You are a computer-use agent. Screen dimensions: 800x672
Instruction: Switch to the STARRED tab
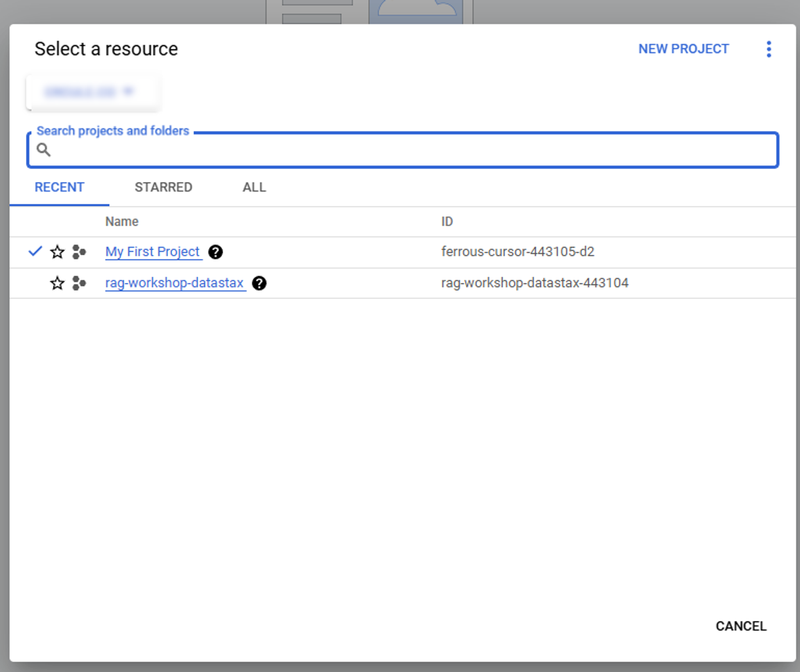(x=163, y=187)
